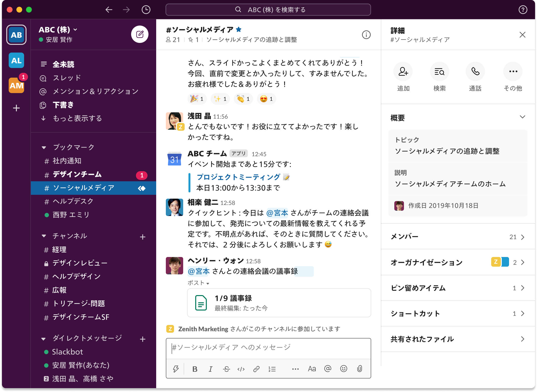The width and height of the screenshot is (537, 392).
Task: Click the lightning shortcuts icon in composer
Action: point(176,369)
